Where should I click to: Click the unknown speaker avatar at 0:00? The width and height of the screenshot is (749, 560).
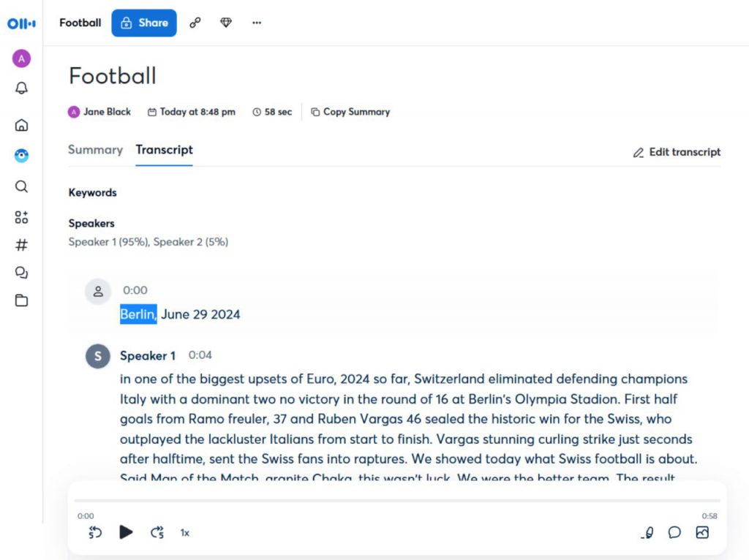(98, 291)
